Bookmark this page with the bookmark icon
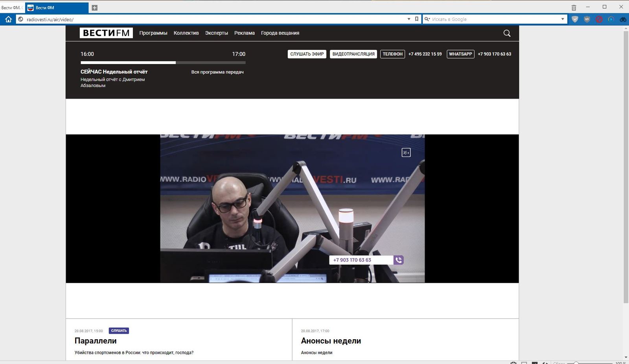This screenshot has height=364, width=629. point(417,19)
